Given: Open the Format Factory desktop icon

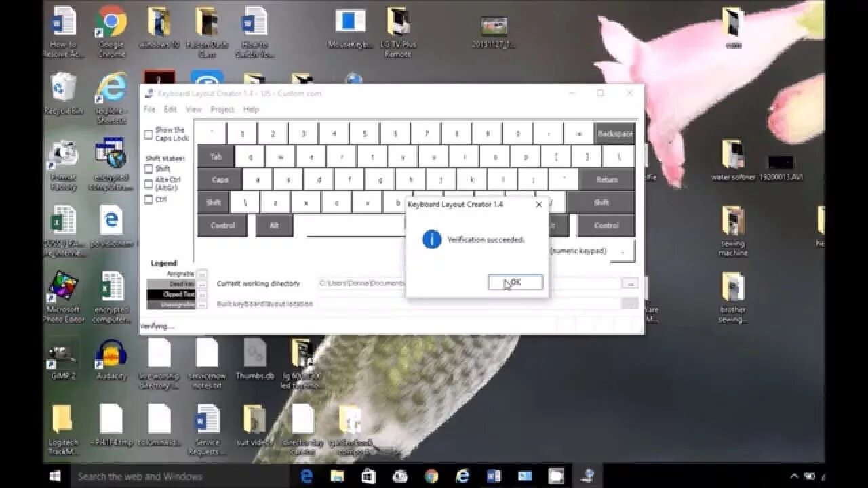Looking at the screenshot, I should pyautogui.click(x=63, y=165).
